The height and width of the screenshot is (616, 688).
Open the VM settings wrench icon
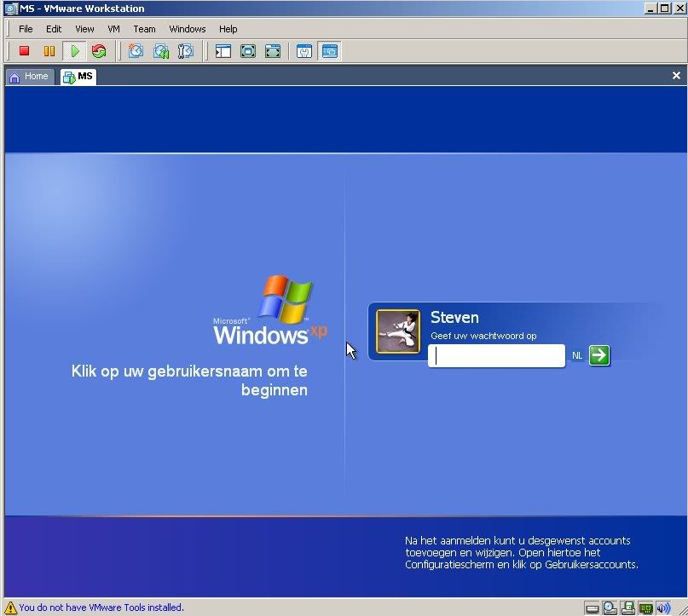click(304, 51)
